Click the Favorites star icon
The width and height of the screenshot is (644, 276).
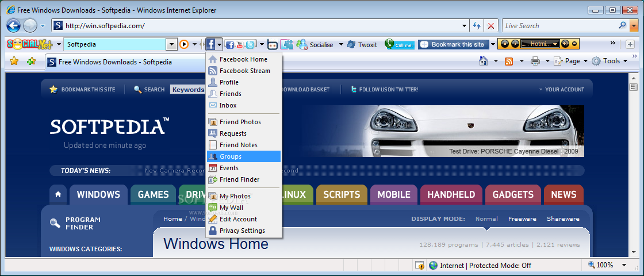14,61
